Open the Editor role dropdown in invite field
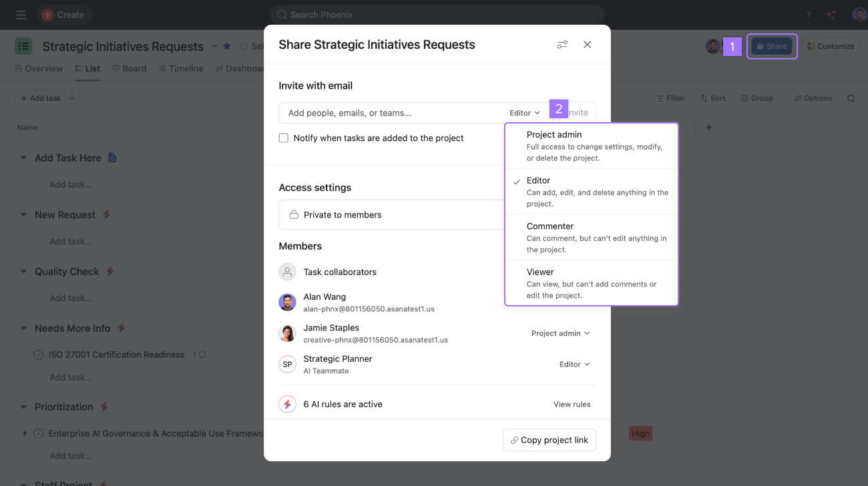 [x=525, y=113]
